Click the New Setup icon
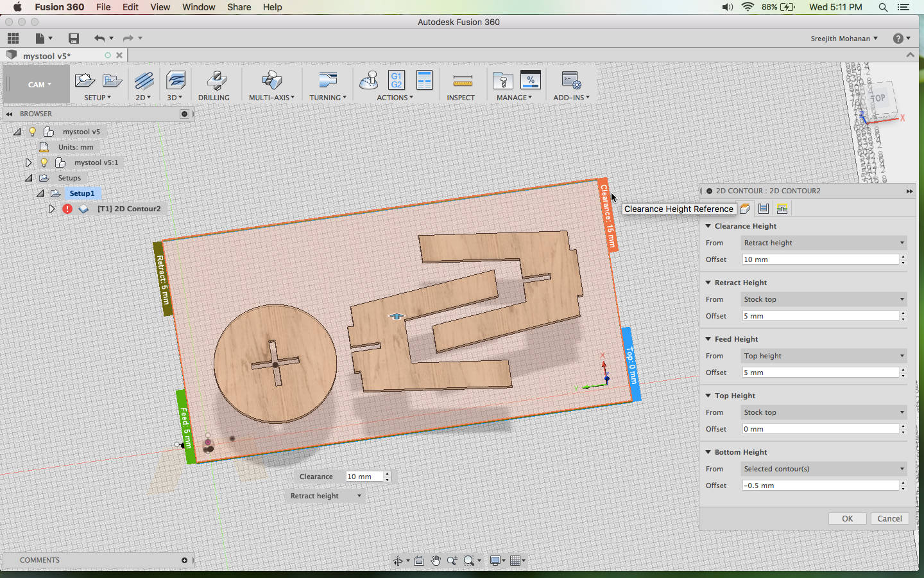924x578 pixels. point(85,80)
